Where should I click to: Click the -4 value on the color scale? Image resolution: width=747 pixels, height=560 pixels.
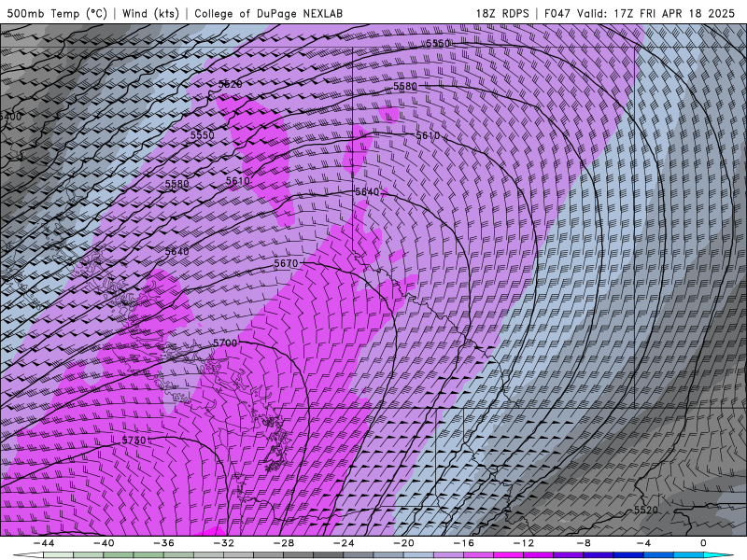643,543
